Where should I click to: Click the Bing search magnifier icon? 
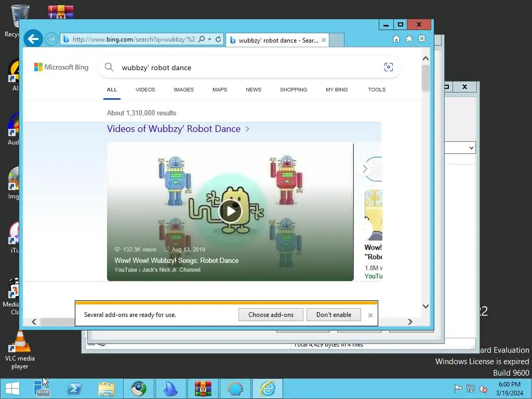(x=109, y=67)
